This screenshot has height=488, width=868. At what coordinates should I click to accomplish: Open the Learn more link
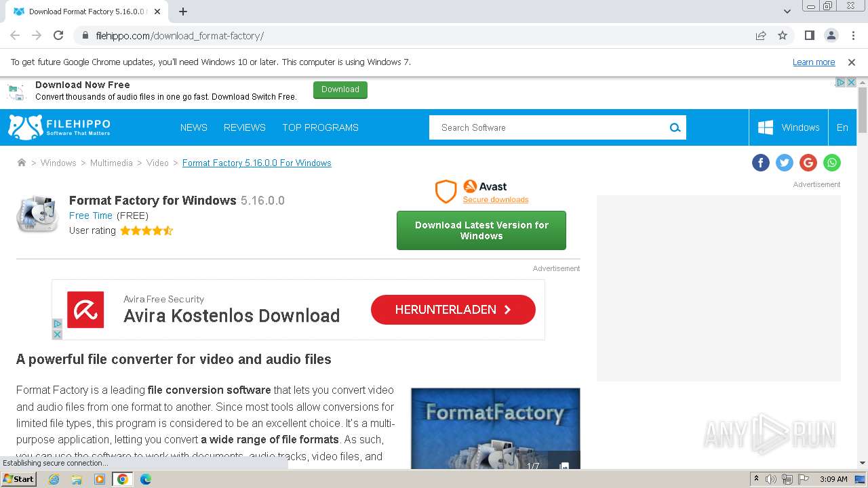[814, 62]
